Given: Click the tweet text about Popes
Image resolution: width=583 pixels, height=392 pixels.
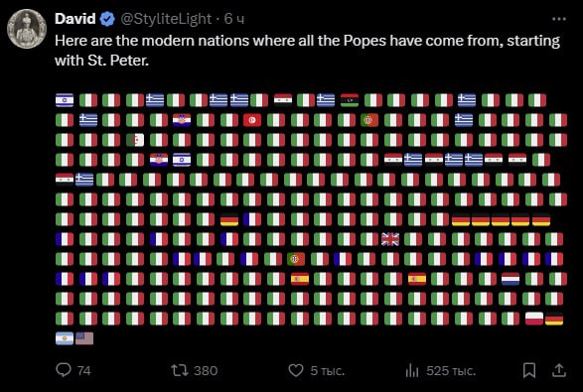Looking at the screenshot, I should tap(307, 51).
